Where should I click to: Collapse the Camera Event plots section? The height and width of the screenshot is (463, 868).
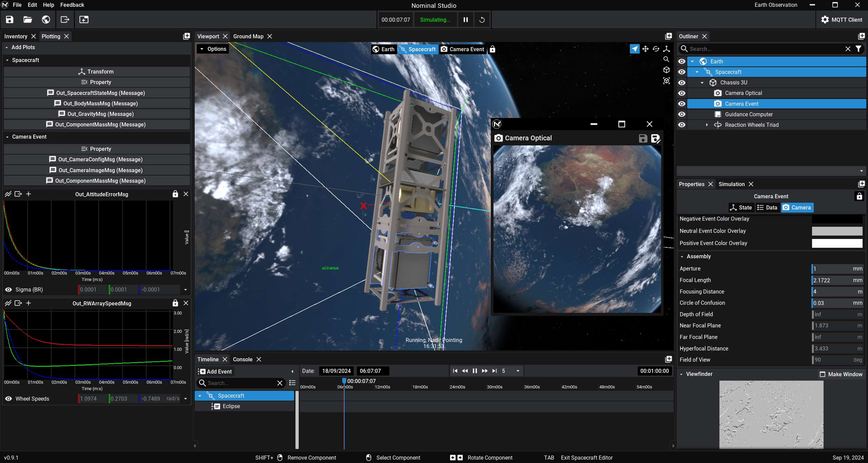(7, 137)
